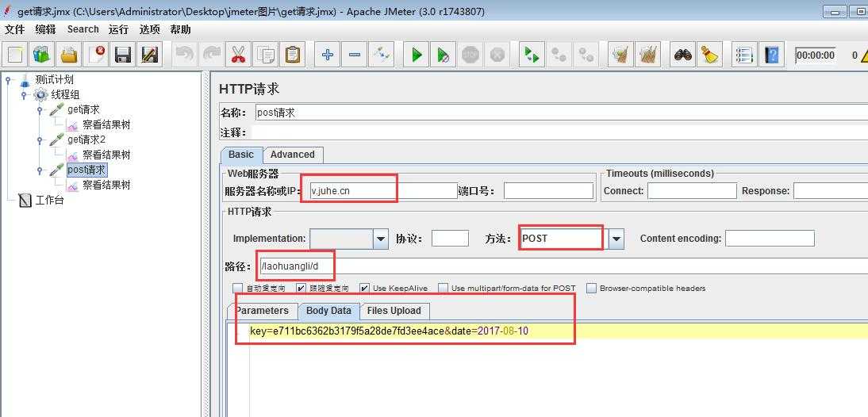Viewport: 868px width, 417px height.
Task: Open the 文件 menu
Action: (x=14, y=29)
